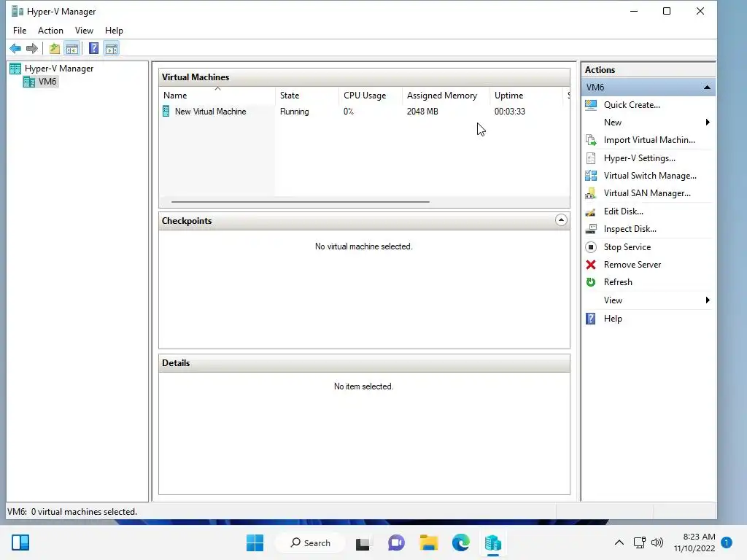The height and width of the screenshot is (560, 747).
Task: Click Remove Server action
Action: (x=632, y=265)
